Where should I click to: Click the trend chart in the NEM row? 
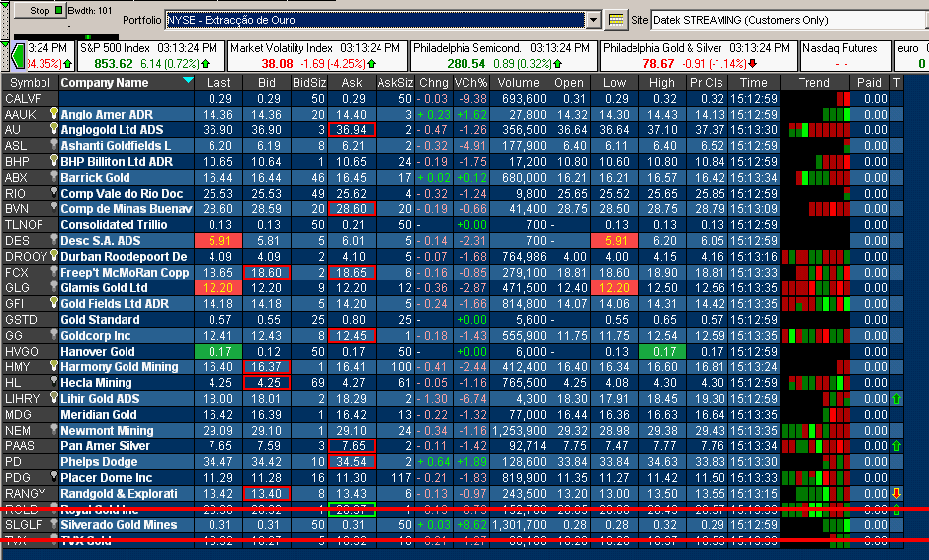click(815, 431)
